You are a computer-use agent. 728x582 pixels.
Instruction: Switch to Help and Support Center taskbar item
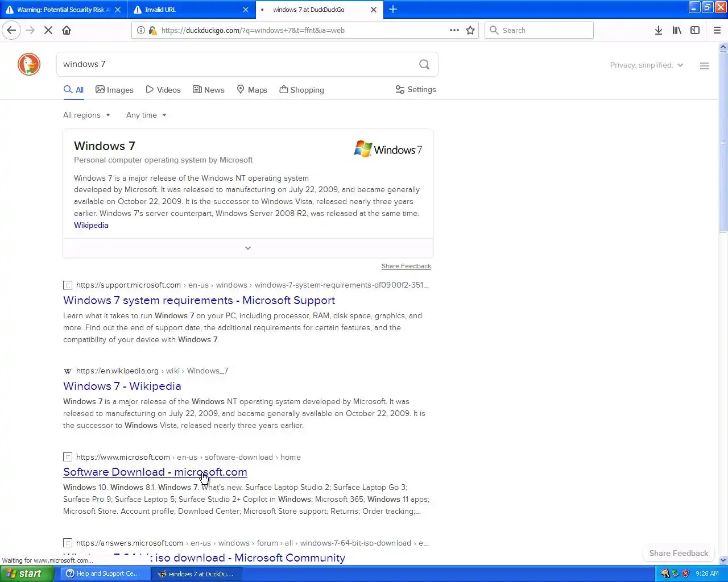tap(105, 573)
